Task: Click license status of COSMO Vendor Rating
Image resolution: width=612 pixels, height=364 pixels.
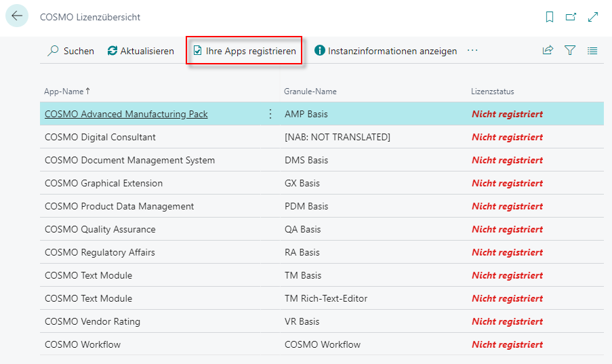Action: click(507, 321)
